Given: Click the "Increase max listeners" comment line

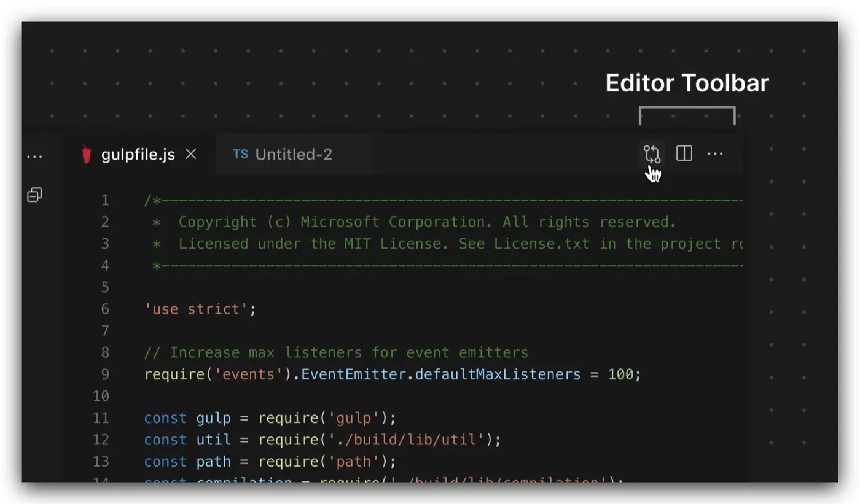Looking at the screenshot, I should tap(335, 353).
